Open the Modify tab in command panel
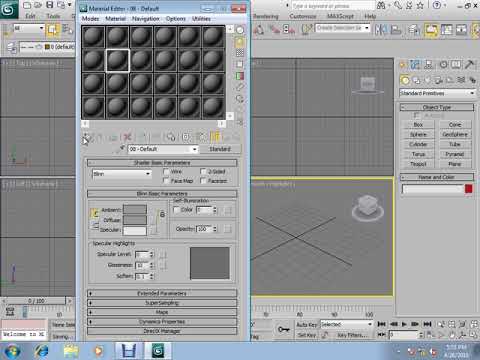 click(415, 64)
